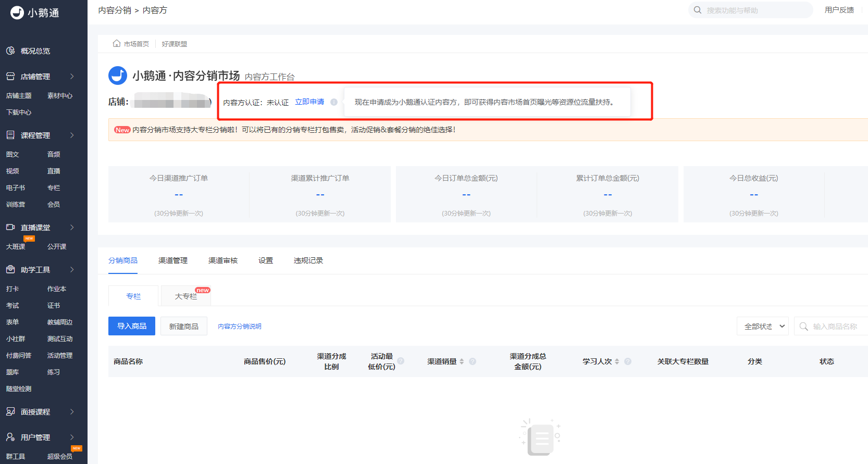Click the 面授课程 icon
Image resolution: width=868 pixels, height=464 pixels.
click(10, 412)
